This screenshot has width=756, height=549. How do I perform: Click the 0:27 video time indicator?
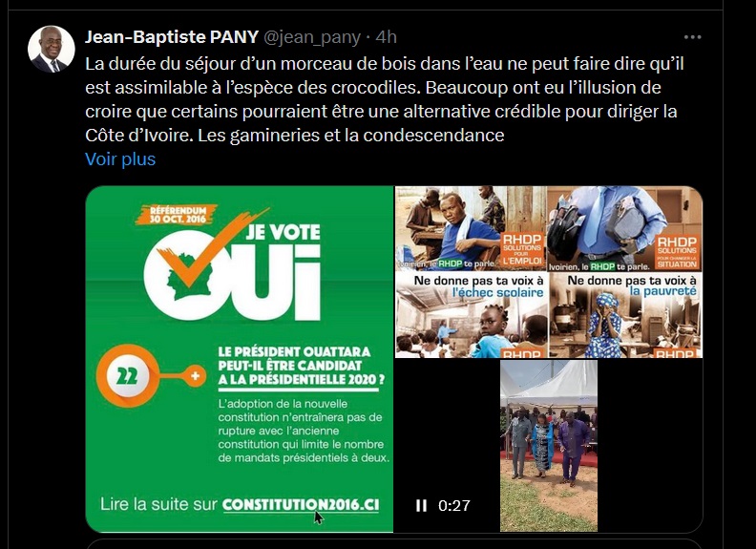pyautogui.click(x=454, y=506)
